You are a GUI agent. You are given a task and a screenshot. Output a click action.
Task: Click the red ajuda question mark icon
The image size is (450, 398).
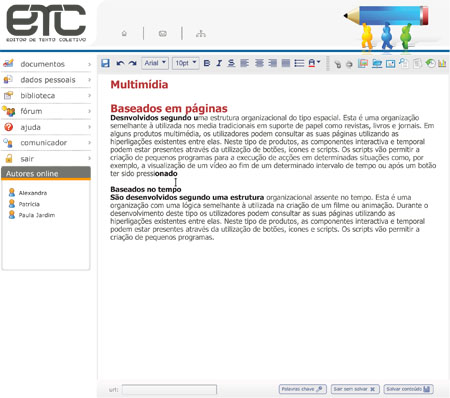coord(8,127)
